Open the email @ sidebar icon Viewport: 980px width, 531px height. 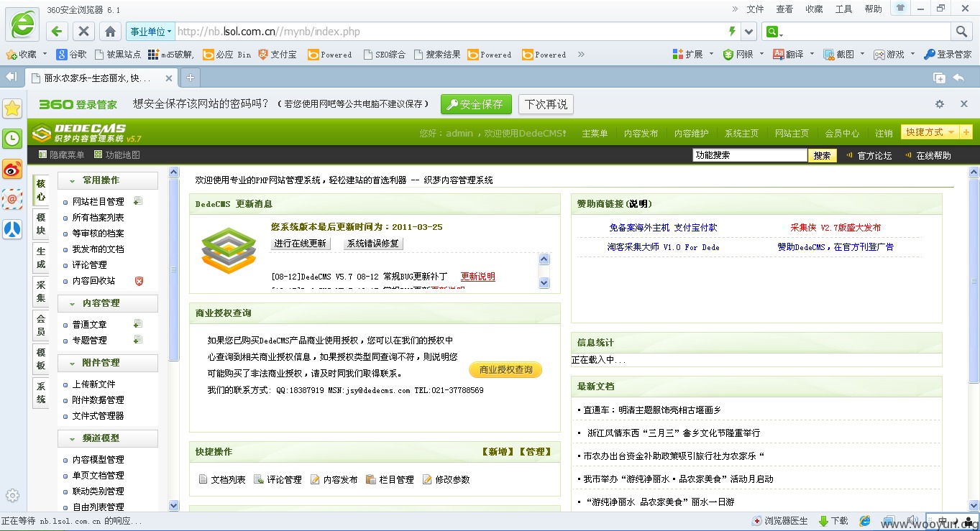[12, 199]
